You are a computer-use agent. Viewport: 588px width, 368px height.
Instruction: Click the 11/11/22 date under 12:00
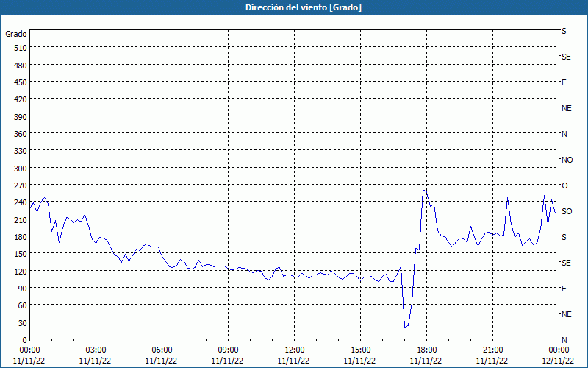coord(293,361)
